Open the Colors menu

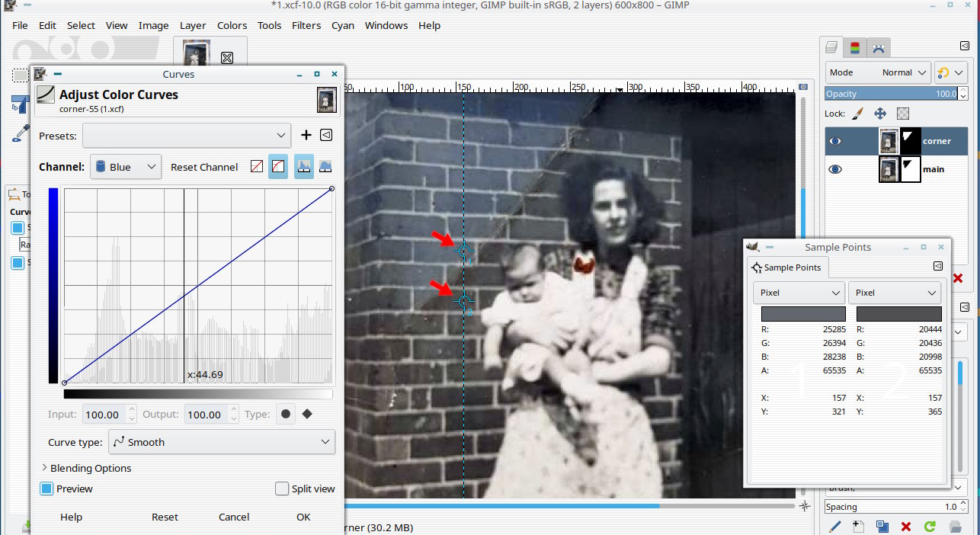click(232, 25)
